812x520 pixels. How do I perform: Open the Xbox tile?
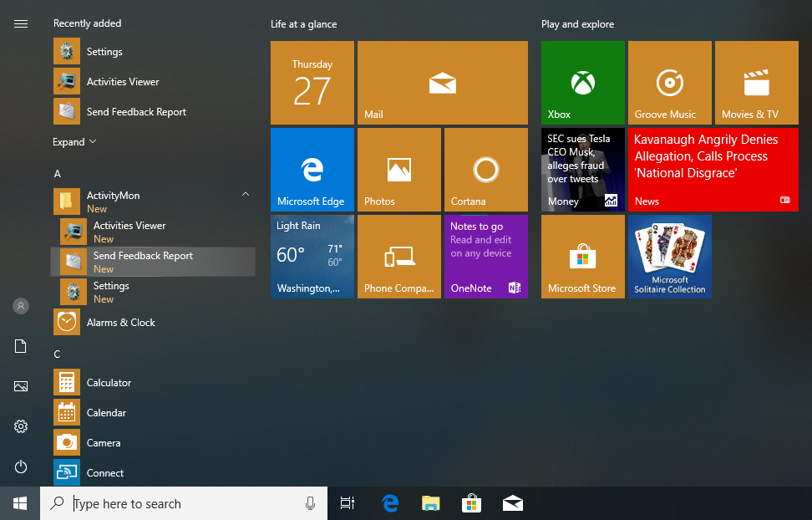[x=582, y=83]
